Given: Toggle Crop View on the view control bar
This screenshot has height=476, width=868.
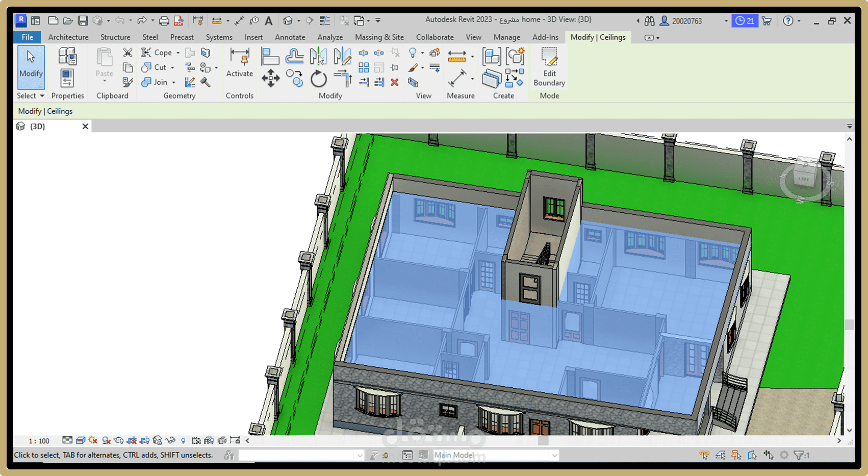Looking at the screenshot, I should (x=132, y=440).
